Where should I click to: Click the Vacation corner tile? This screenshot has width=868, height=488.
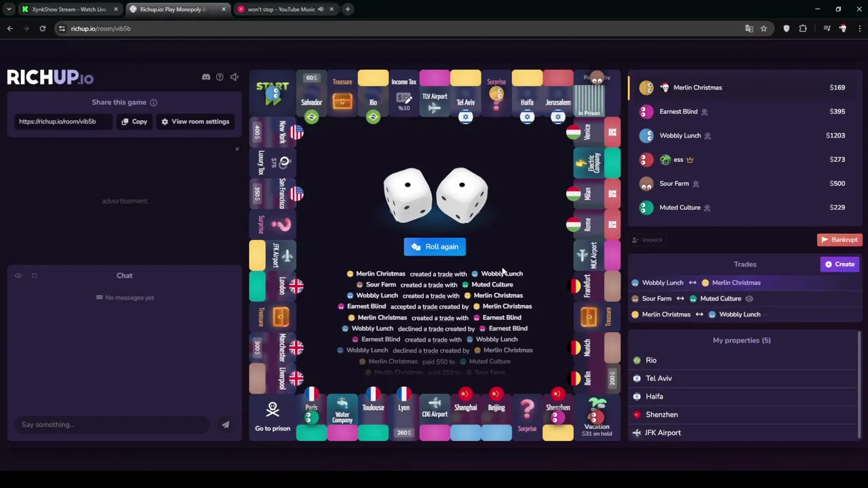[x=597, y=418]
